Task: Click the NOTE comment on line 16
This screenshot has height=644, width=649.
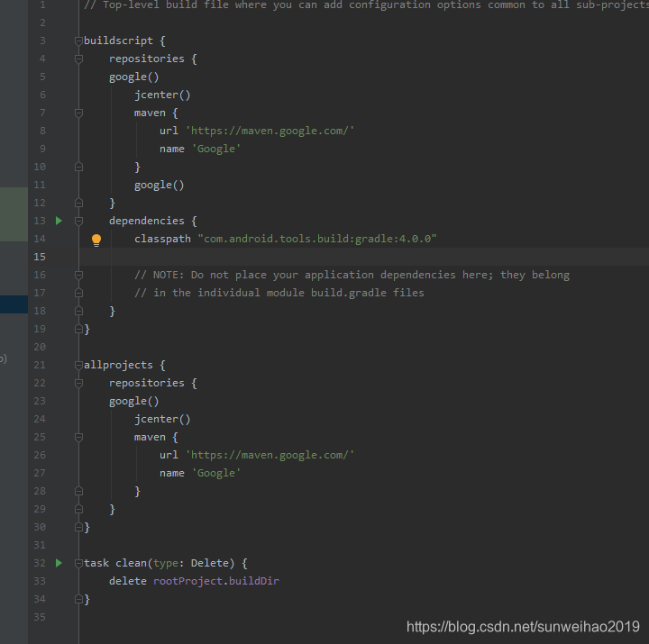Action: tap(352, 275)
